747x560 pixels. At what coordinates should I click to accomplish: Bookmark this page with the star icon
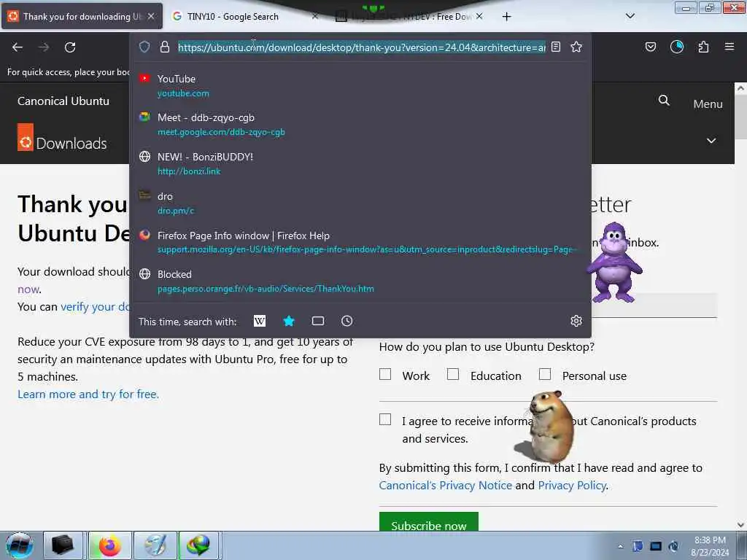pyautogui.click(x=576, y=47)
